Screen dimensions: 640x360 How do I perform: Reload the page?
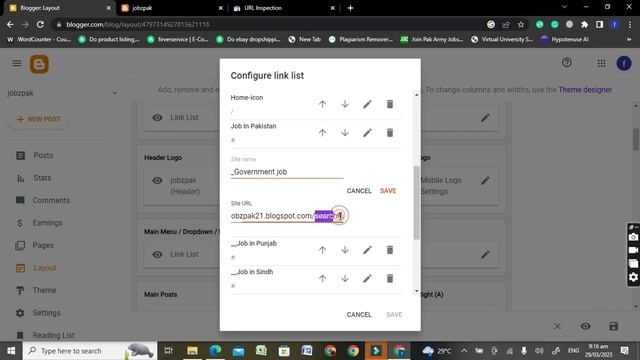[40, 24]
